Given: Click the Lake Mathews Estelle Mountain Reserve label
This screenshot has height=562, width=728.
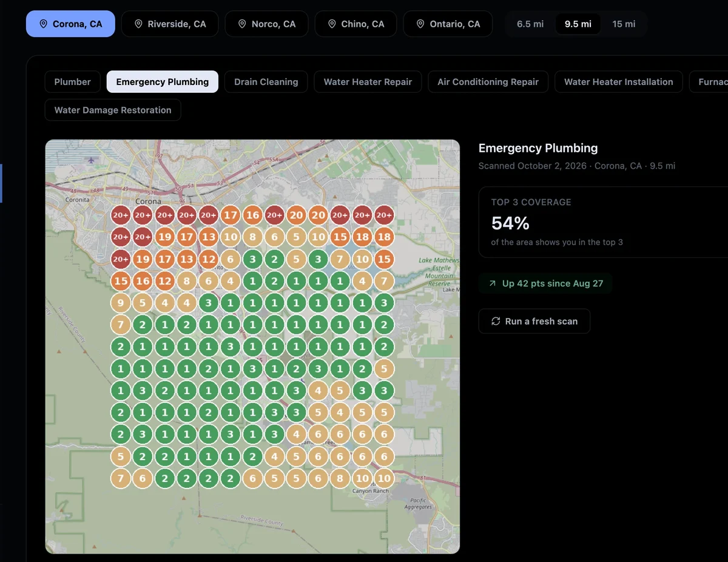Looking at the screenshot, I should (x=439, y=272).
